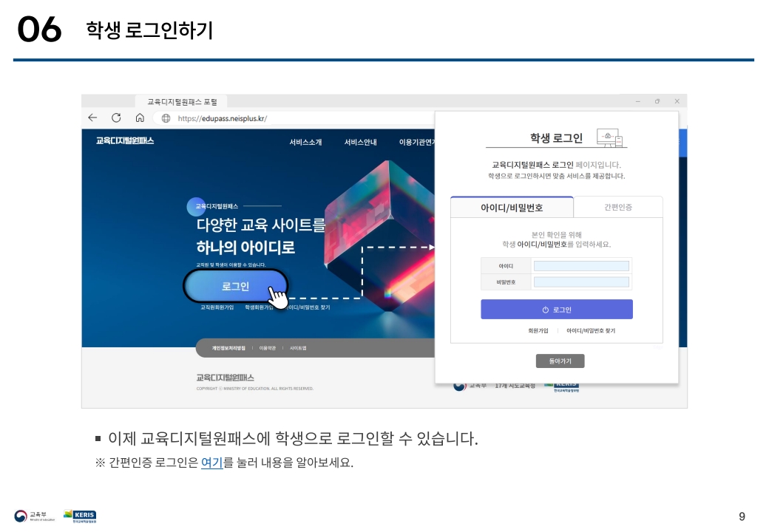Open the 서비스안내 menu
This screenshot has width=769, height=532.
coord(361,142)
